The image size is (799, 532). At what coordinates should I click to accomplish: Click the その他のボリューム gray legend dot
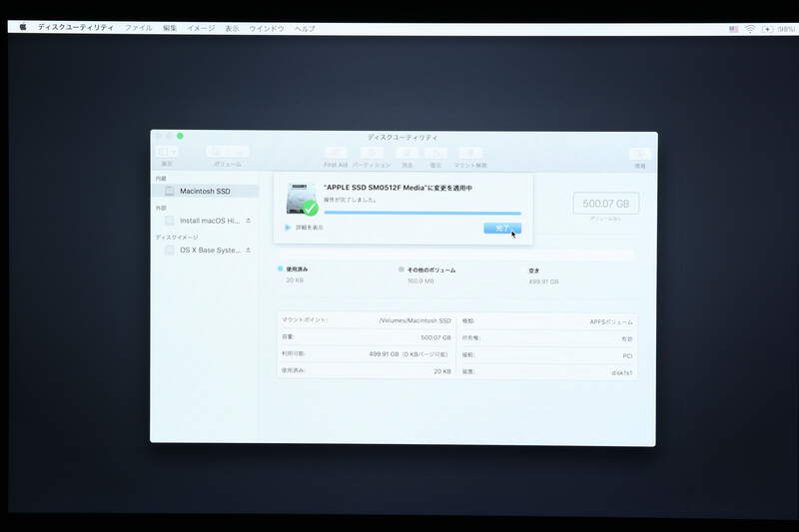[401, 269]
